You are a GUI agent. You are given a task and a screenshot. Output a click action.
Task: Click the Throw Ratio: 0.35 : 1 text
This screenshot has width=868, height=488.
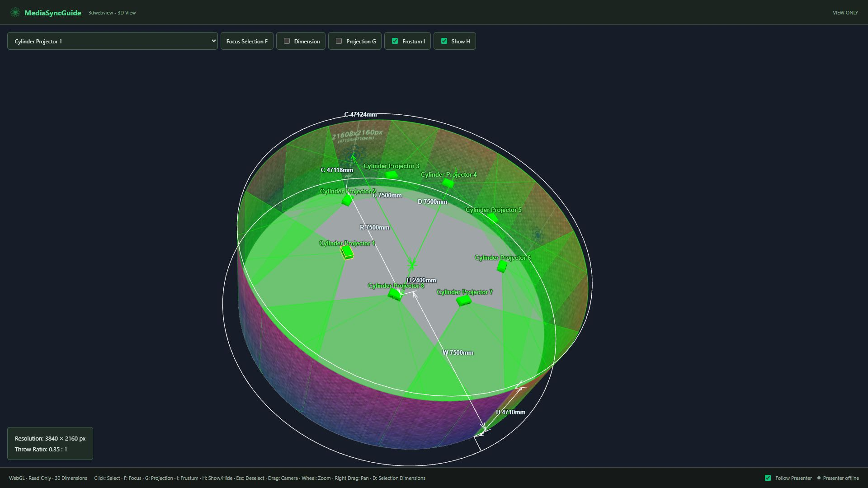pos(41,449)
